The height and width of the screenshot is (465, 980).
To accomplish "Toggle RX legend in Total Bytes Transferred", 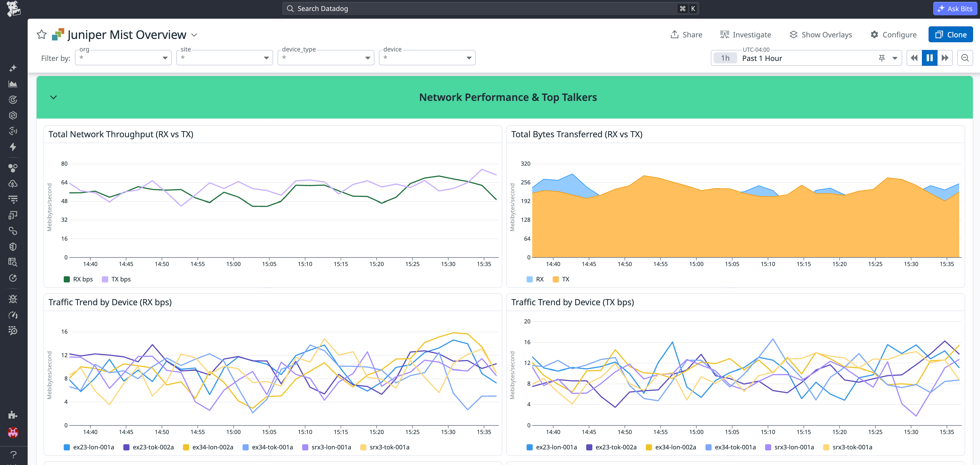I will tap(535, 279).
